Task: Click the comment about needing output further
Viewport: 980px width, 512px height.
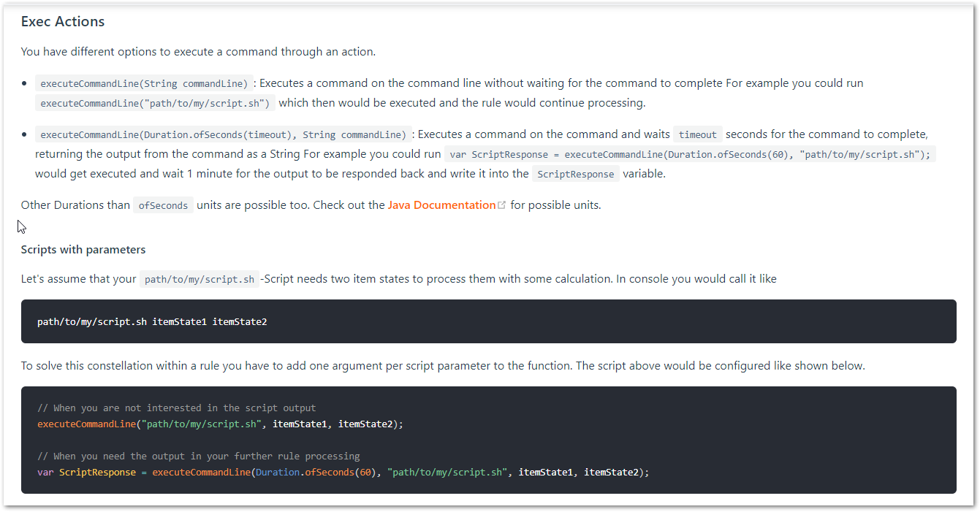Action: click(x=198, y=456)
